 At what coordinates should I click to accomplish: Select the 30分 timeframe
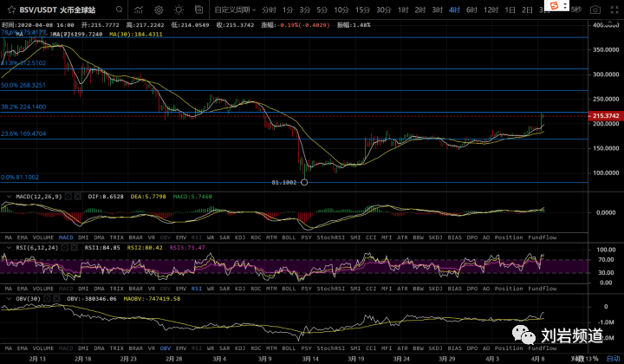(x=384, y=10)
